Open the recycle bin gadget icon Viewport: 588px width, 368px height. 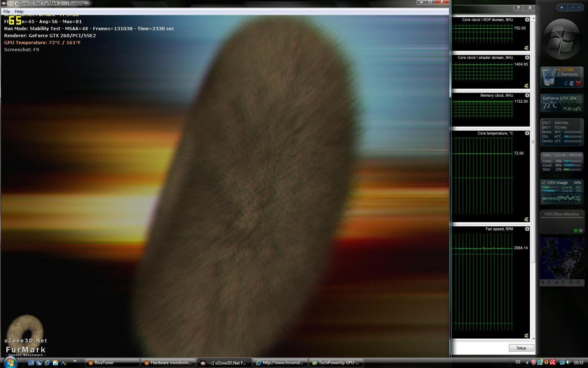pos(549,77)
